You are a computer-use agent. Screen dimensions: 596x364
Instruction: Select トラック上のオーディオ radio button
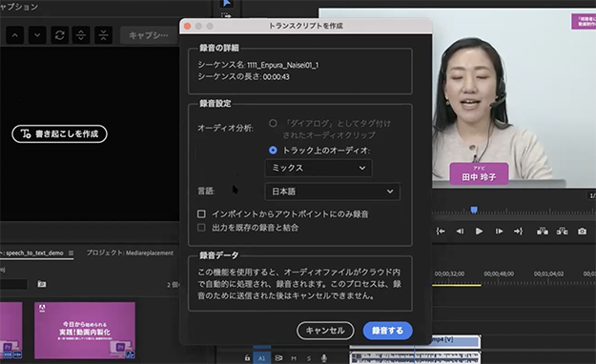(x=273, y=151)
